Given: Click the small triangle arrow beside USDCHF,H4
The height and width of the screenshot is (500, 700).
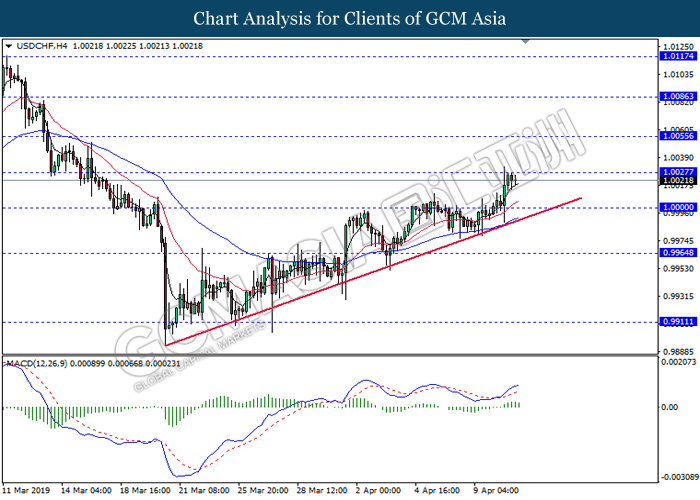Looking at the screenshot, I should [x=9, y=46].
